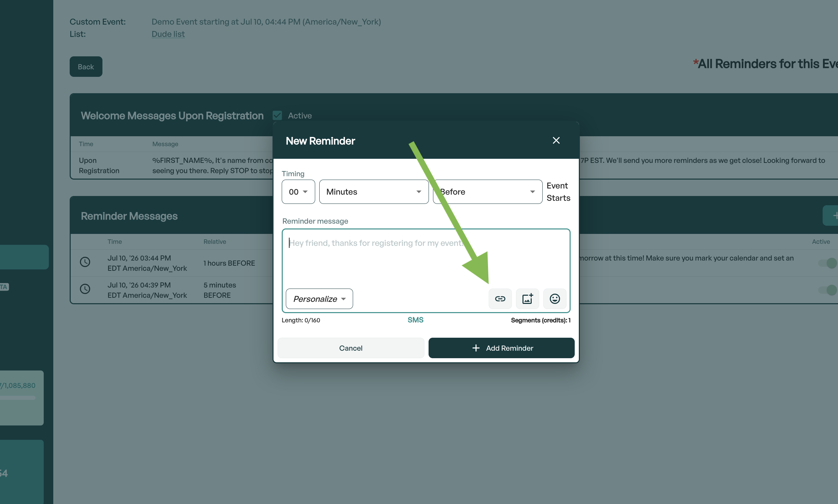Click the add image icon
838x504 pixels.
pyautogui.click(x=527, y=299)
